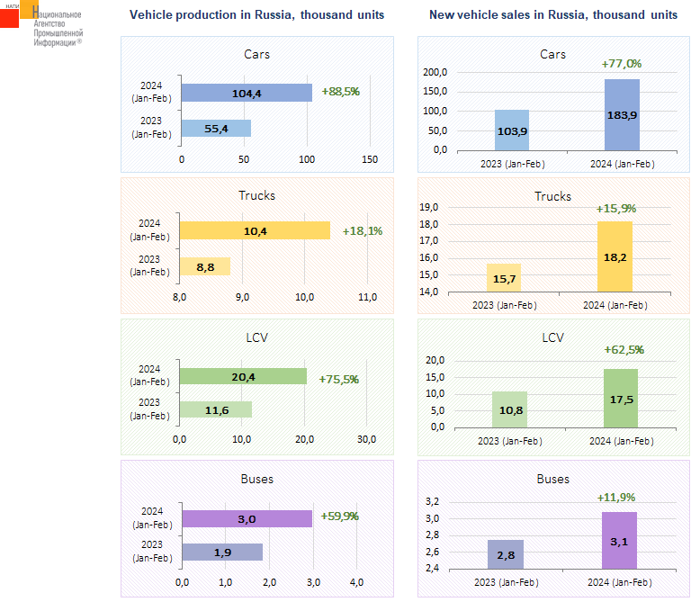
Task: Click the 2024 LCV production bar showing 20,4
Action: point(243,376)
